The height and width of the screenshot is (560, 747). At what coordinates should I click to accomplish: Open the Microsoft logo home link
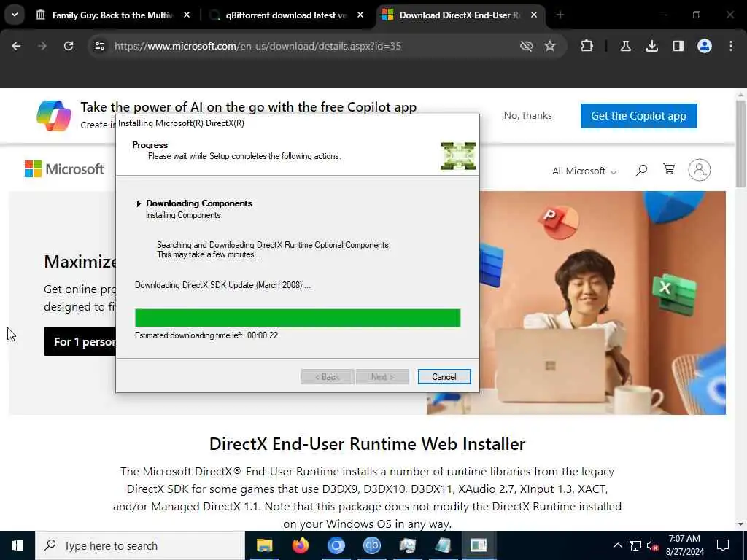click(64, 169)
